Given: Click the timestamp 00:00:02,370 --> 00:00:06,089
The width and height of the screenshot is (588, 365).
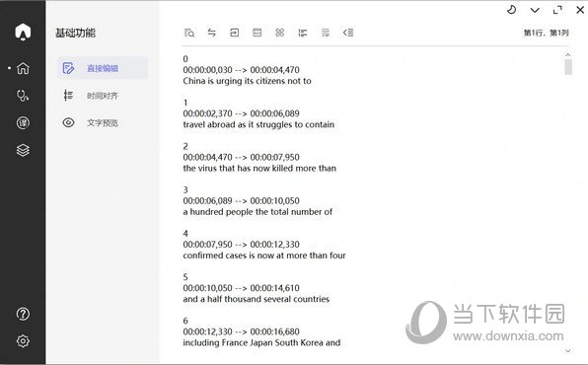Looking at the screenshot, I should [x=241, y=113].
